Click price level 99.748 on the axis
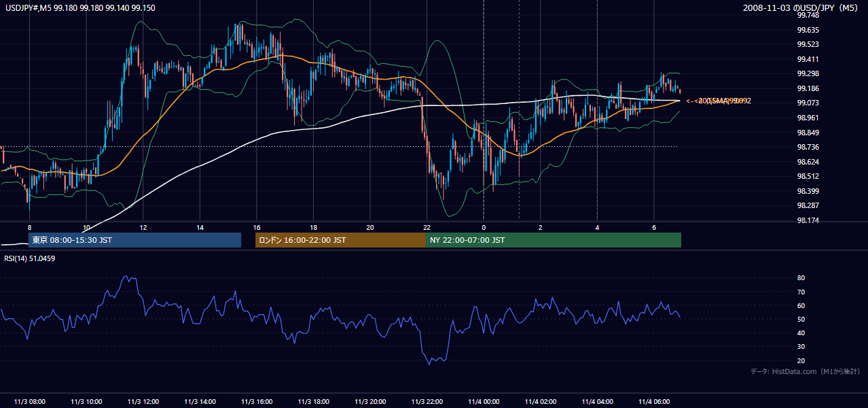This screenshot has width=868, height=408. (808, 15)
